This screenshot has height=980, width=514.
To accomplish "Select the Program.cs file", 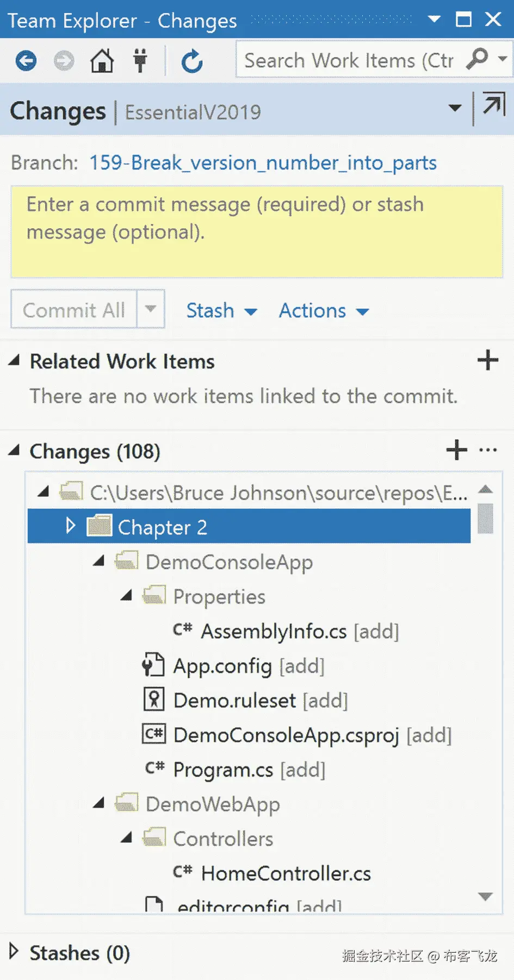I will (222, 770).
